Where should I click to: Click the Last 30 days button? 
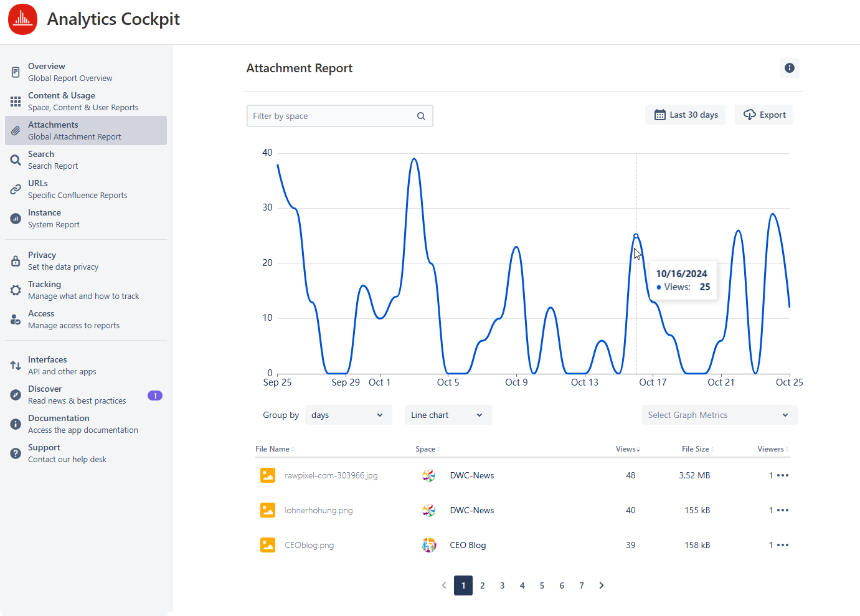(x=685, y=115)
